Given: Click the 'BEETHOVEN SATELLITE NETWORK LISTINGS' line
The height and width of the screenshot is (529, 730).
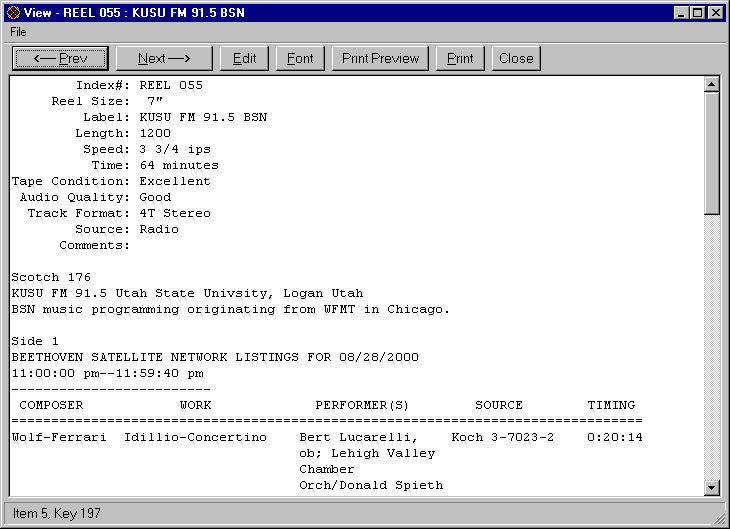Looking at the screenshot, I should click(x=215, y=357).
